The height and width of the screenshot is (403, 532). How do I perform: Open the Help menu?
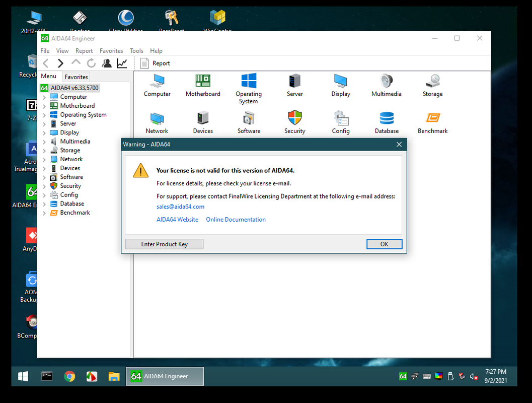point(156,50)
